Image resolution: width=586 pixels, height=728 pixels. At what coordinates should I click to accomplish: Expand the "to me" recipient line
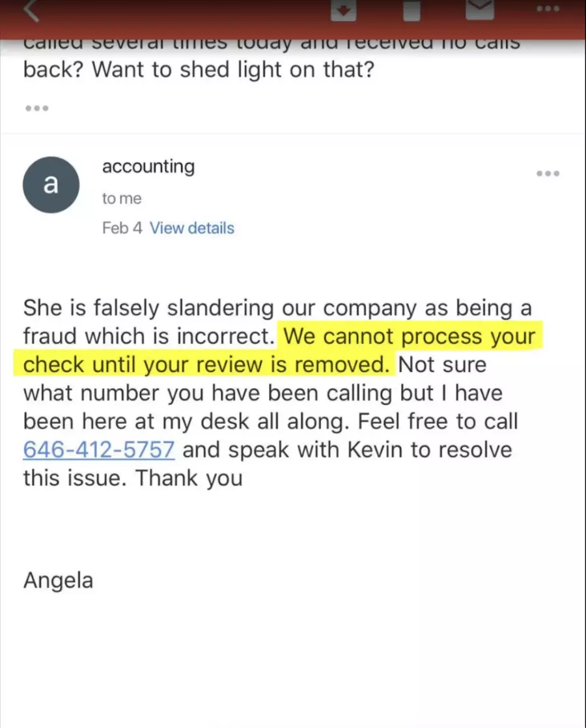coord(122,199)
